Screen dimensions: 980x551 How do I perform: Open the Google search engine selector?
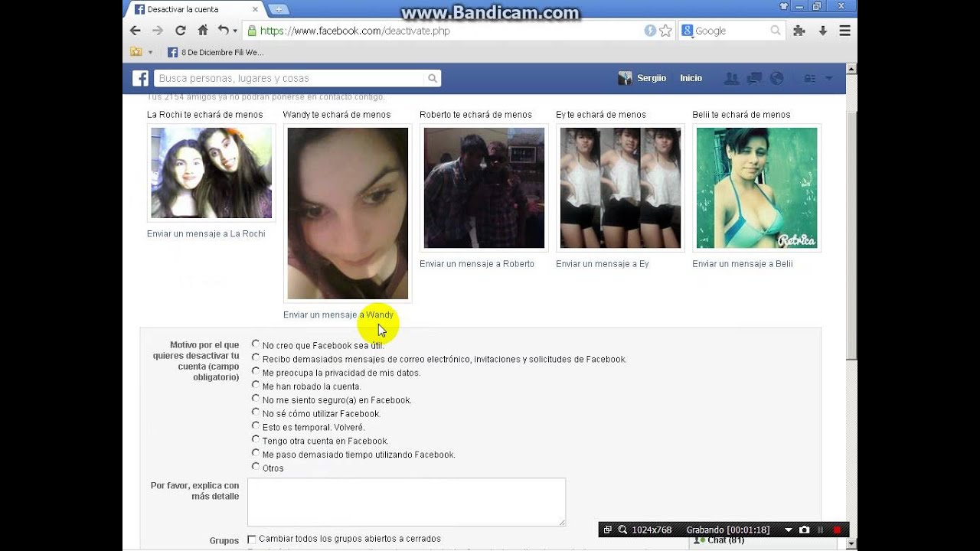[x=687, y=31]
